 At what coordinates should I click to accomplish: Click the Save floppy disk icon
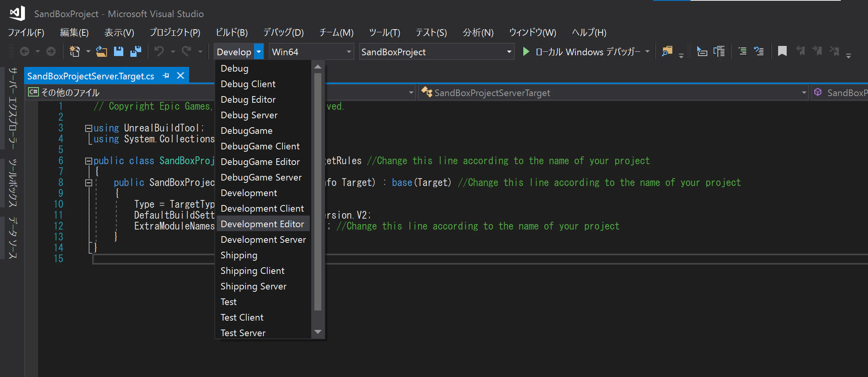(x=119, y=51)
